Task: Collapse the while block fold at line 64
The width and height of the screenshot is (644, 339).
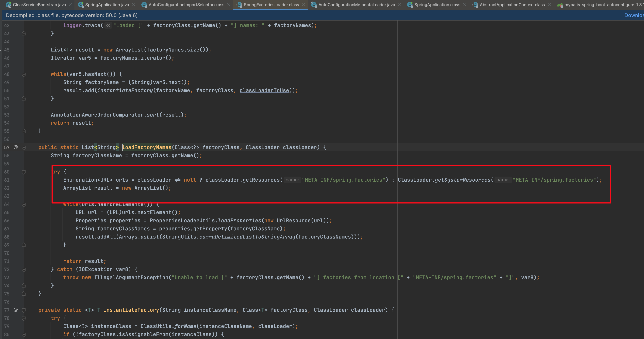Action: tap(24, 204)
